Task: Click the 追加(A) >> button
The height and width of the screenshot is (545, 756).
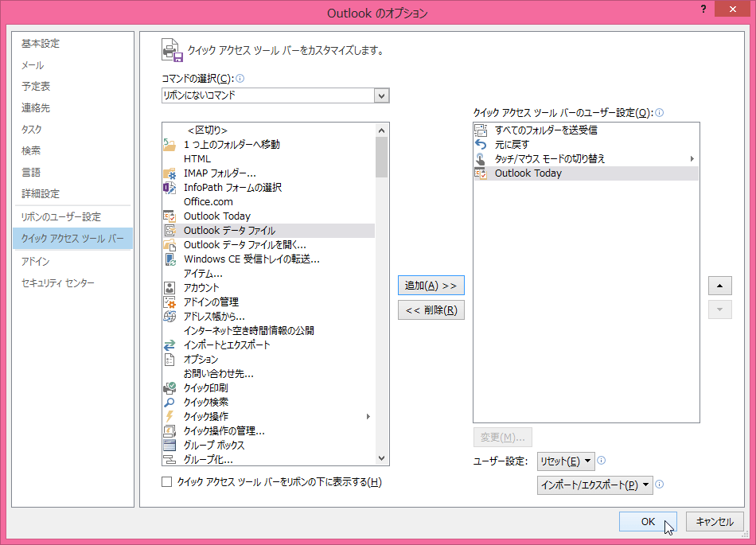Action: tap(431, 286)
